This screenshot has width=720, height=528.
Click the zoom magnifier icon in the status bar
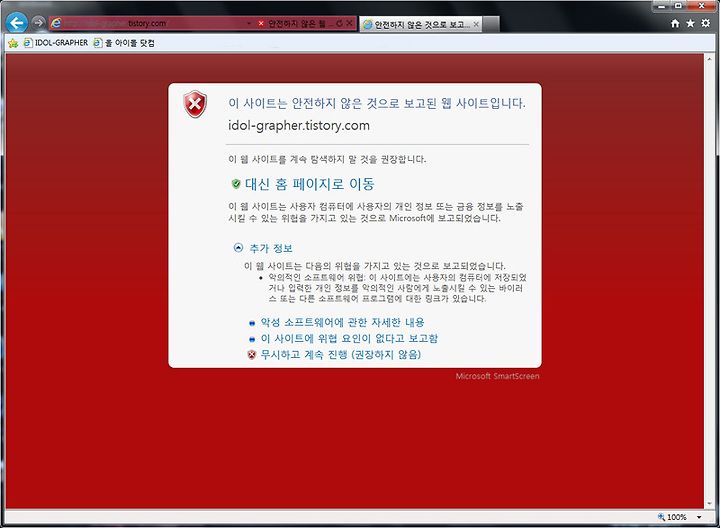pyautogui.click(x=661, y=517)
